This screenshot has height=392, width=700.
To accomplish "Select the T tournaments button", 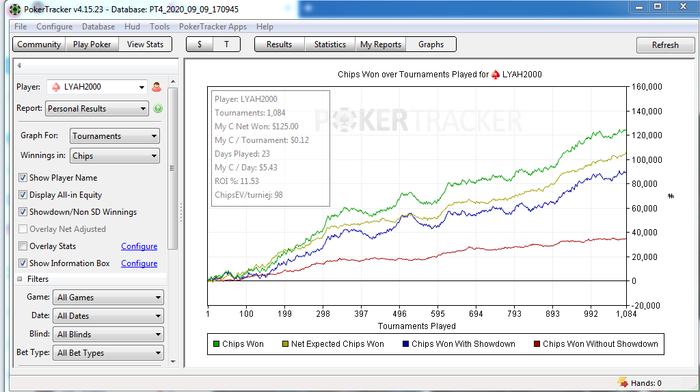I will click(226, 45).
